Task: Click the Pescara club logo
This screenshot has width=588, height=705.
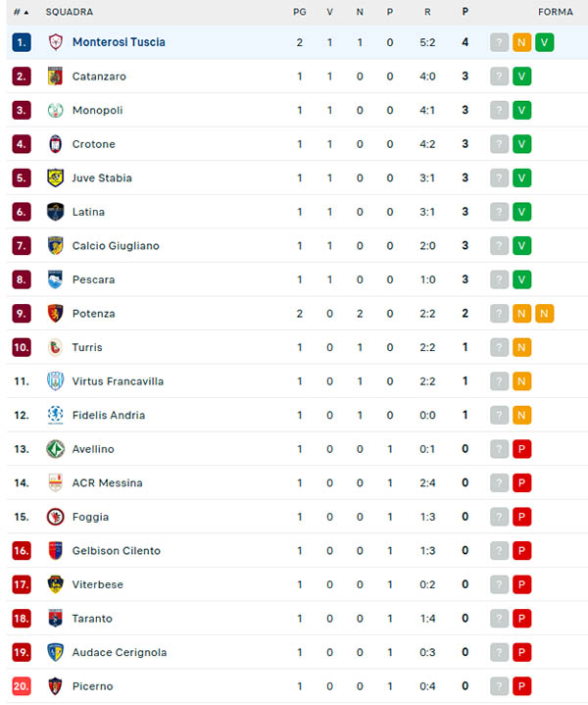Action: (x=56, y=279)
